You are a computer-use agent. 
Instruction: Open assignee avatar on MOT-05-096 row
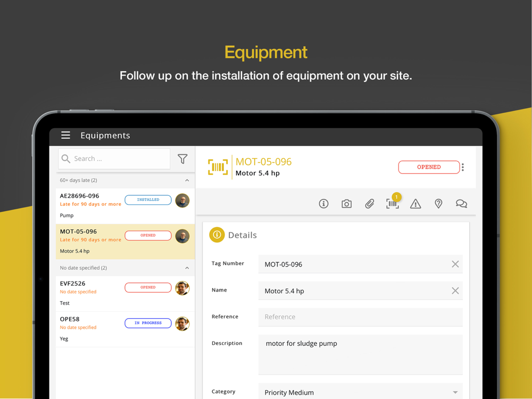coord(182,236)
